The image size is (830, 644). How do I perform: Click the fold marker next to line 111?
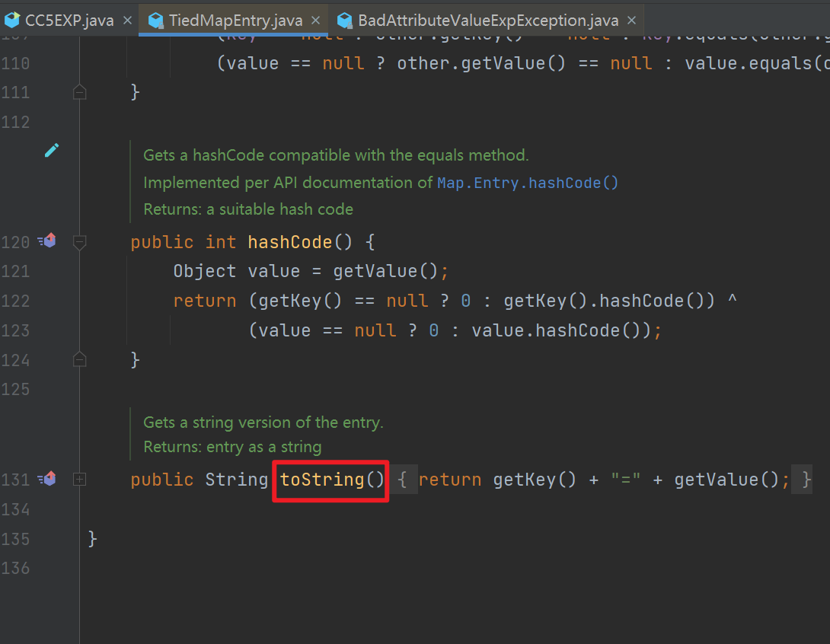[79, 92]
